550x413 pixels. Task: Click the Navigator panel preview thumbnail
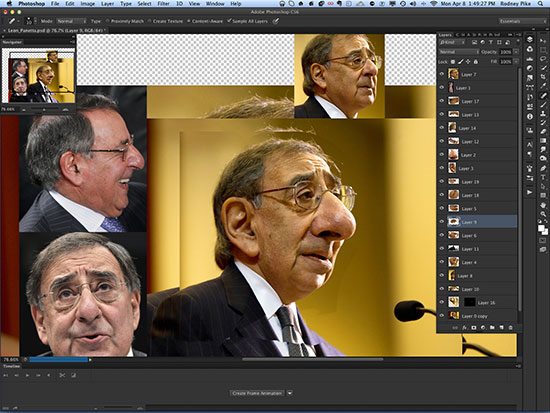[x=39, y=75]
